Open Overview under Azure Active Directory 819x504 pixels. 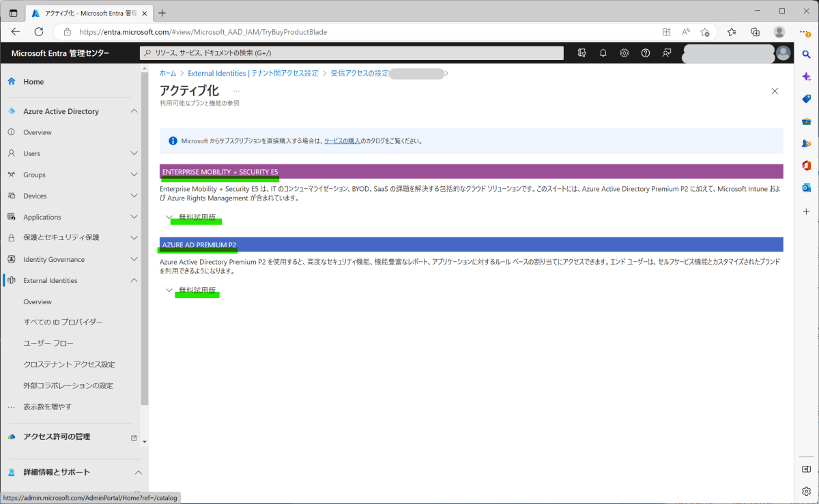click(x=38, y=132)
